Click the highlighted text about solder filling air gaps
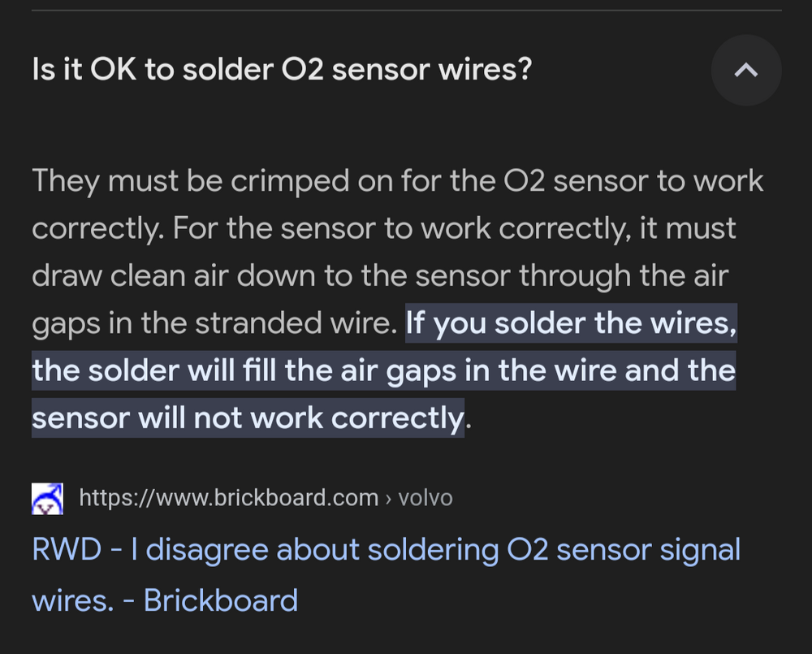The width and height of the screenshot is (812, 654). pyautogui.click(x=384, y=370)
